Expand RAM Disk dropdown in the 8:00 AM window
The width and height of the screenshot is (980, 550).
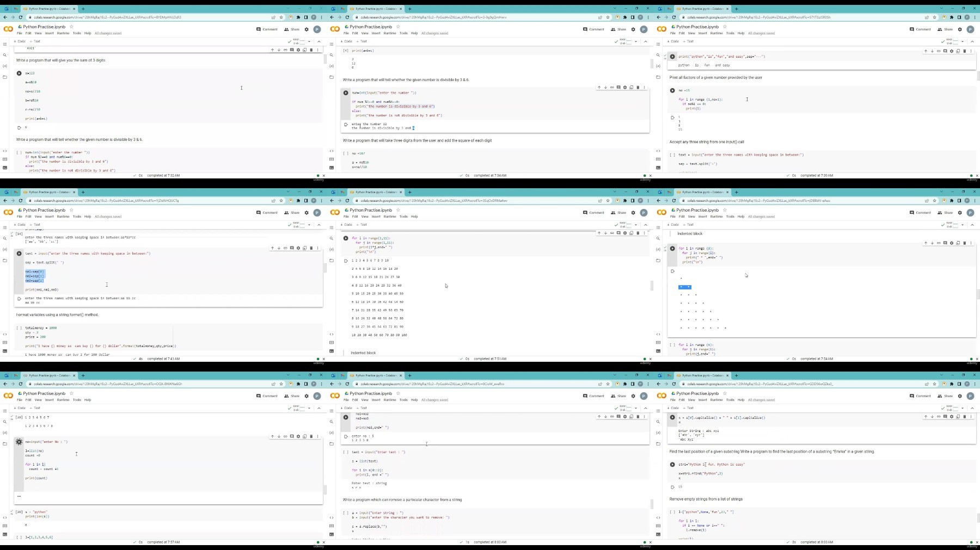(636, 408)
